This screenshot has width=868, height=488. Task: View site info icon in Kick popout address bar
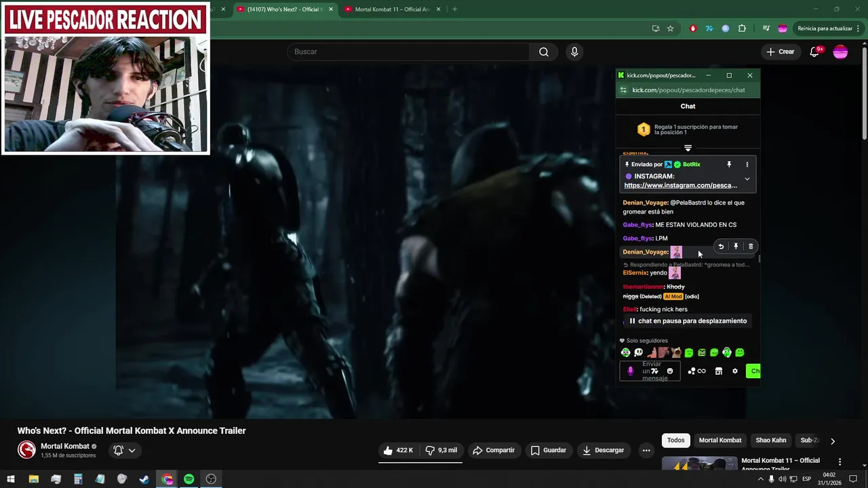[x=624, y=90]
